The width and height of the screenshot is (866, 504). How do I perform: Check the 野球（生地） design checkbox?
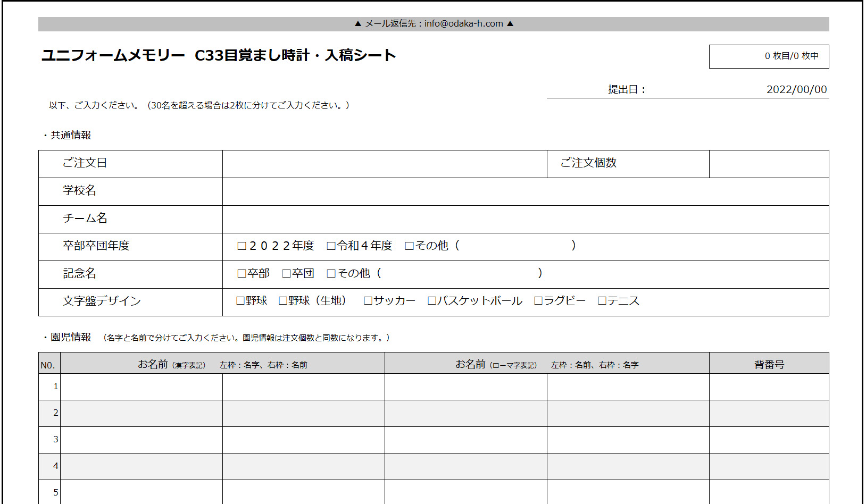[283, 301]
